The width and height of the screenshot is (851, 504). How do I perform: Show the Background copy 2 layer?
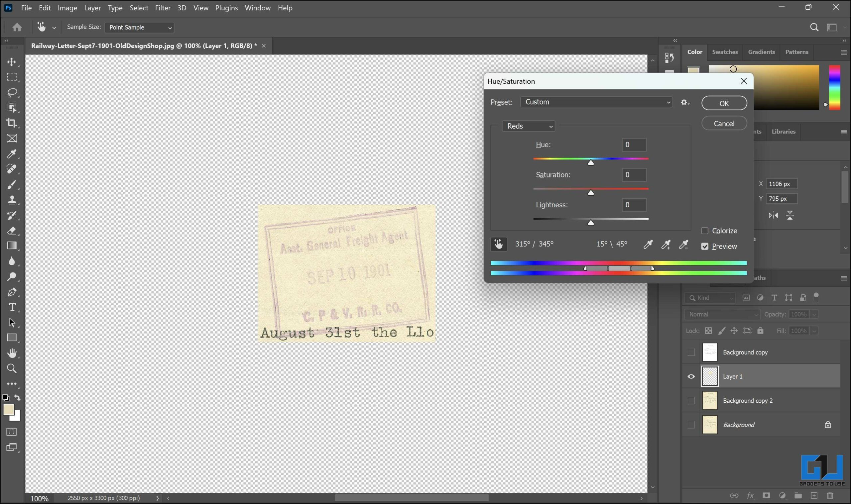pos(691,401)
